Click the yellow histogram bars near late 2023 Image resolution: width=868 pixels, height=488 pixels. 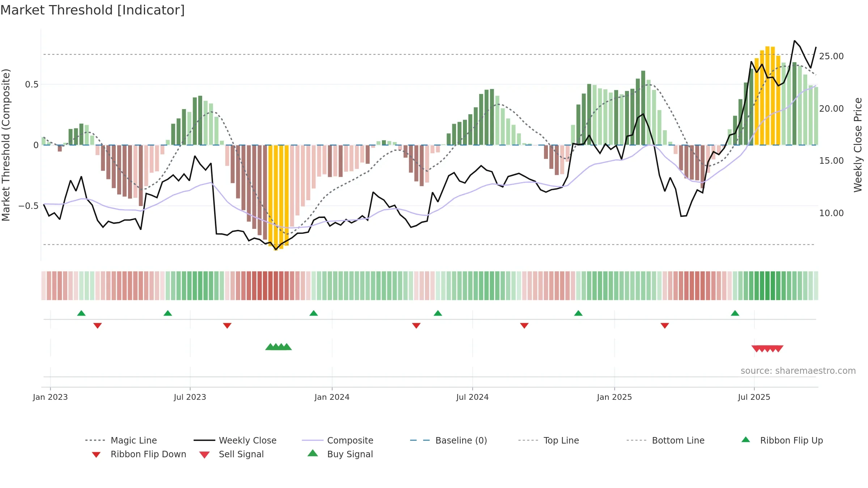click(278, 197)
